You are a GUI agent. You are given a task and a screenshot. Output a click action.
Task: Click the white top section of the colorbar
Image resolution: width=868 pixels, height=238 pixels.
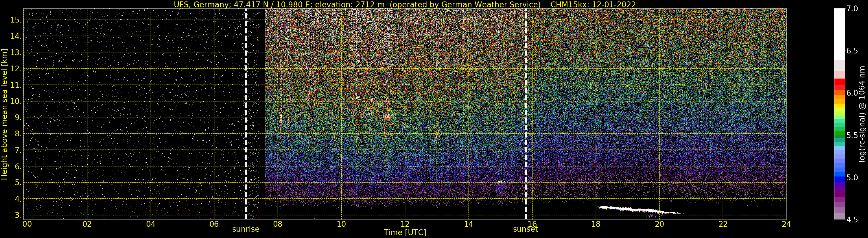click(x=839, y=34)
